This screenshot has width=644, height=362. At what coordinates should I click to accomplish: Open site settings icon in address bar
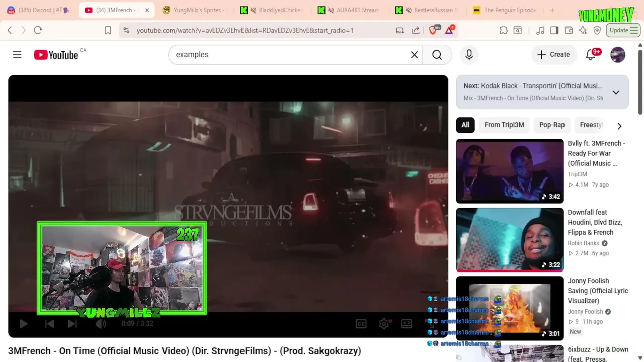(126, 30)
